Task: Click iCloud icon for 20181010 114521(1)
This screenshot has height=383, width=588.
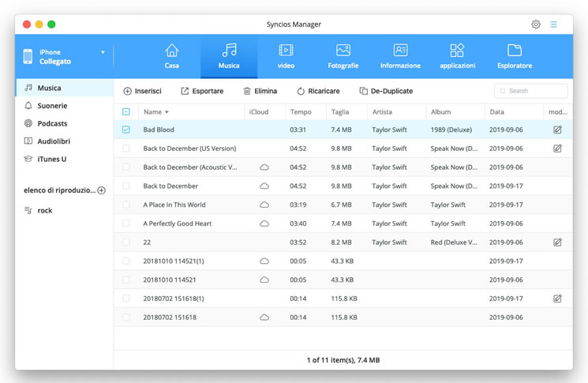Action: [264, 261]
